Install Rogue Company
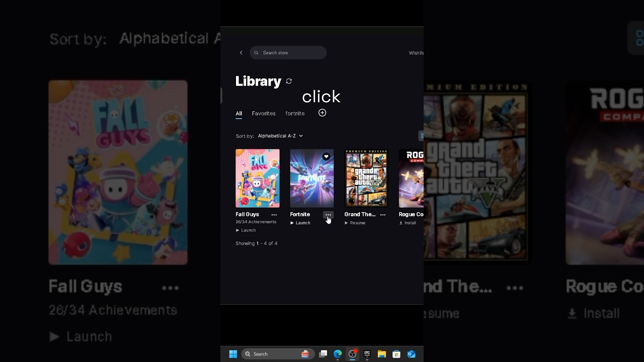Image resolution: width=644 pixels, height=362 pixels. [x=408, y=223]
